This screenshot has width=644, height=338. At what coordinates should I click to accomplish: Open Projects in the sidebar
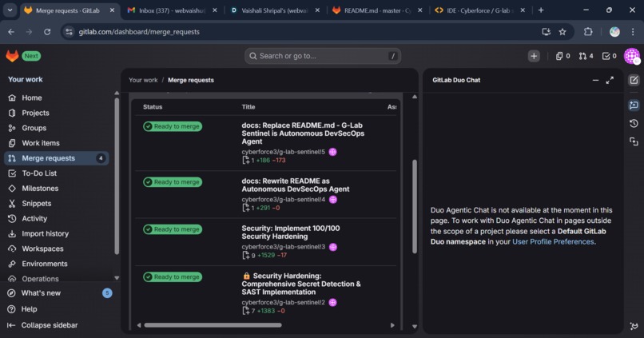coord(56,113)
